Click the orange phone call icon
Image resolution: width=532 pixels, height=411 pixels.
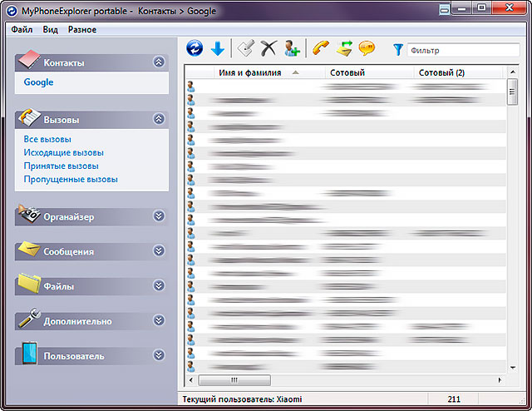pyautogui.click(x=321, y=48)
